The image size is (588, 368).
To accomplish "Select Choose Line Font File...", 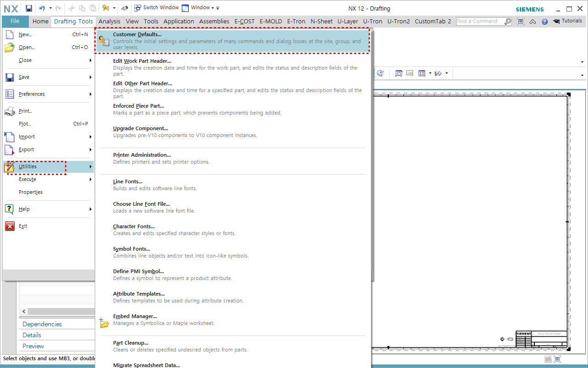I will point(232,207).
